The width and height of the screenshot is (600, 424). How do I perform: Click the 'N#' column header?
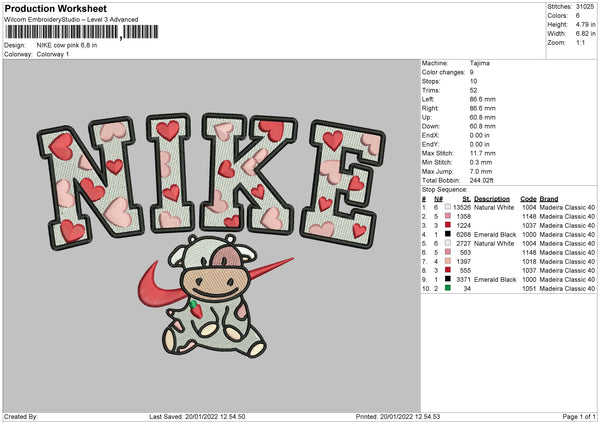coord(439,199)
